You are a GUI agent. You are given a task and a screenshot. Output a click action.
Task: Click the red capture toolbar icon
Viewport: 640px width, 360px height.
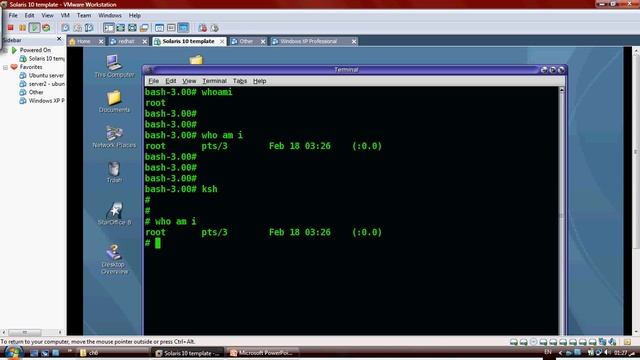click(202, 28)
